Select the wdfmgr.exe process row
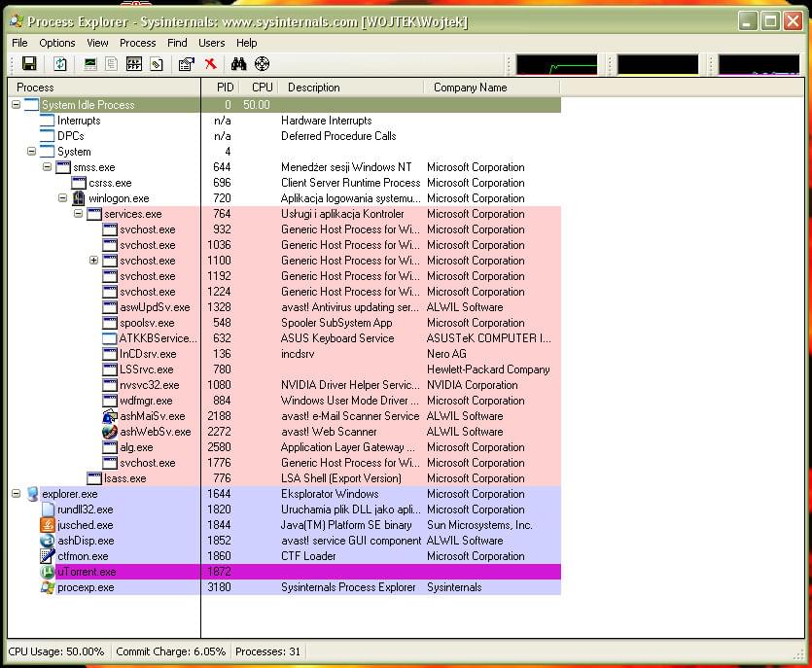812x668 pixels. coord(285,401)
